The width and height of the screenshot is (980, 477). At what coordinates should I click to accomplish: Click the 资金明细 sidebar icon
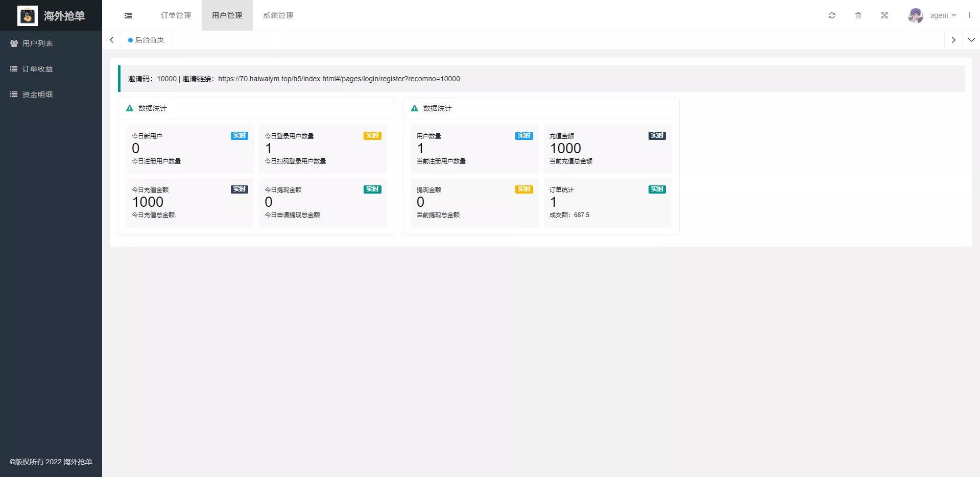pos(13,94)
